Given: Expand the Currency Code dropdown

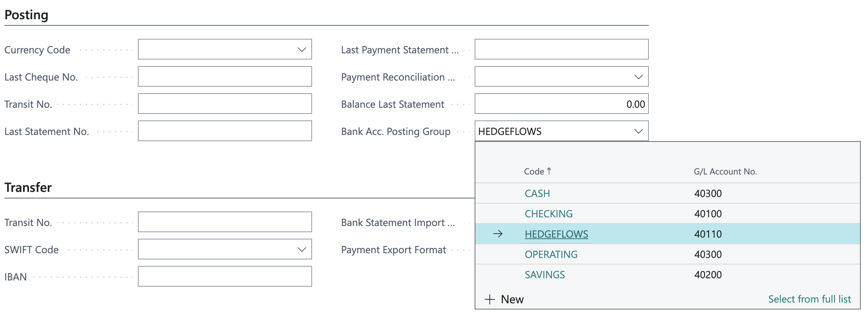Looking at the screenshot, I should [x=302, y=50].
